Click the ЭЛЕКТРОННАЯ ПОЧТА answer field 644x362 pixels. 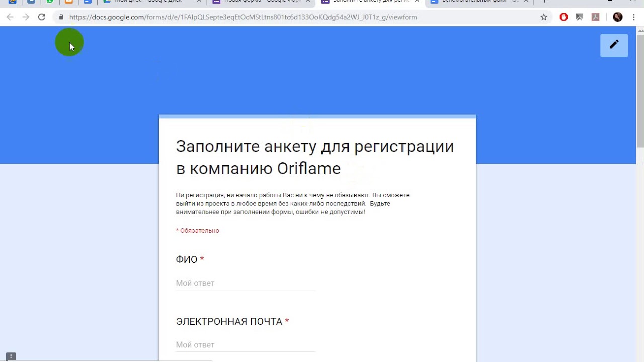[246, 345]
